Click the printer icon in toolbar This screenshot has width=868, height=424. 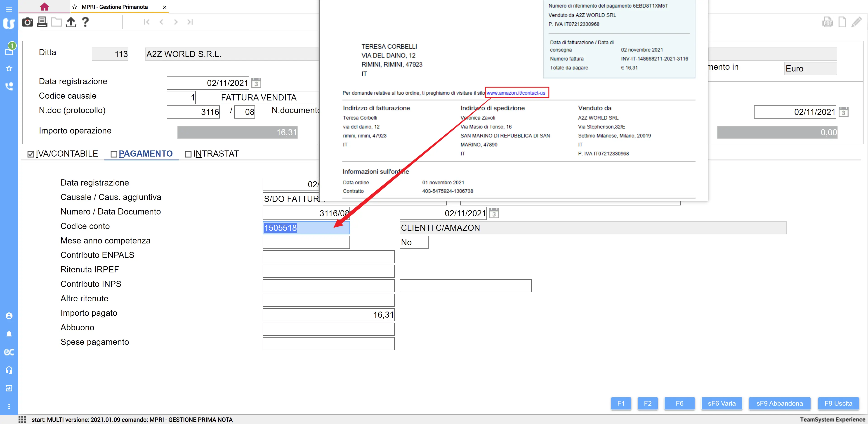click(42, 22)
